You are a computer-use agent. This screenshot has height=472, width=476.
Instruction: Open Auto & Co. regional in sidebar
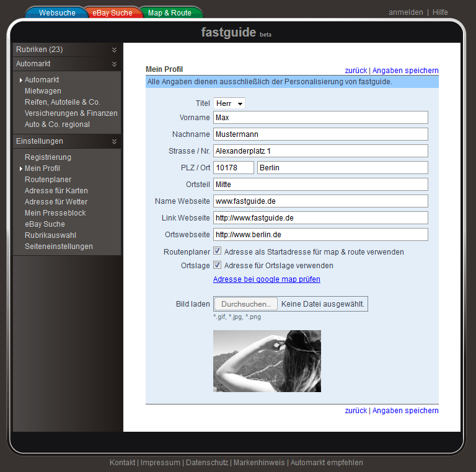[x=57, y=125]
